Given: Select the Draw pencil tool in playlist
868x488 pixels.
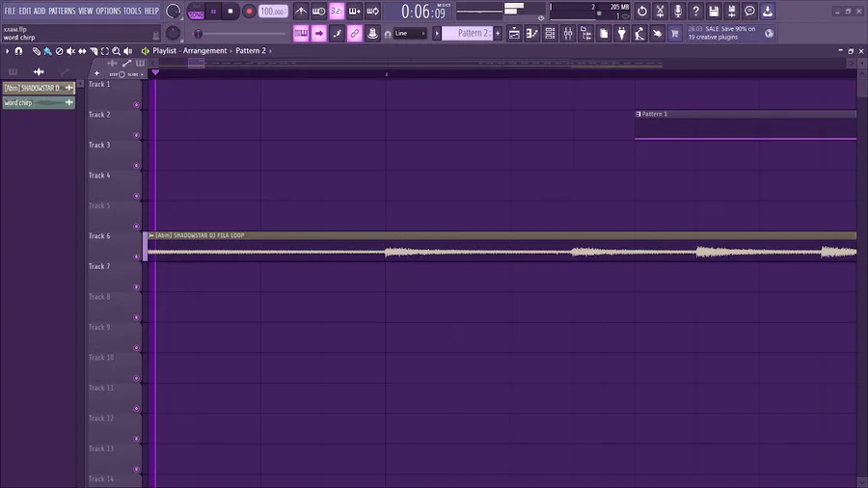Looking at the screenshot, I should (x=36, y=51).
